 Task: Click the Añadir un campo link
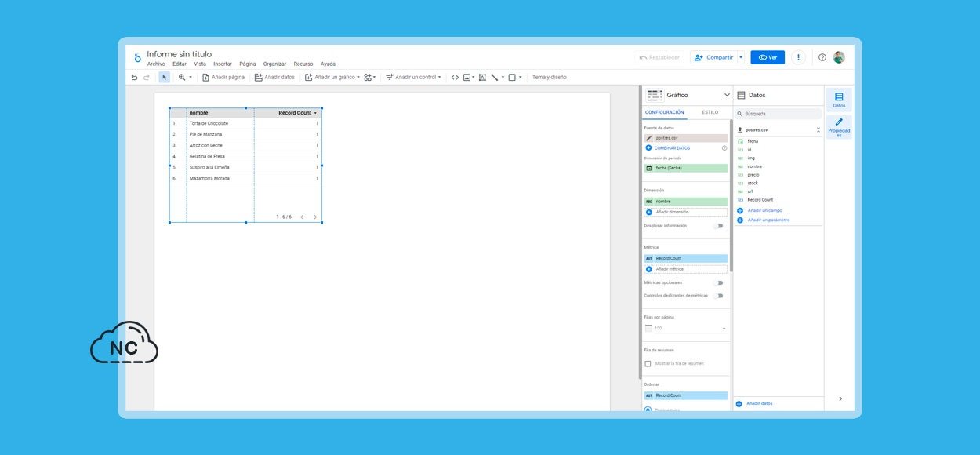click(x=764, y=210)
